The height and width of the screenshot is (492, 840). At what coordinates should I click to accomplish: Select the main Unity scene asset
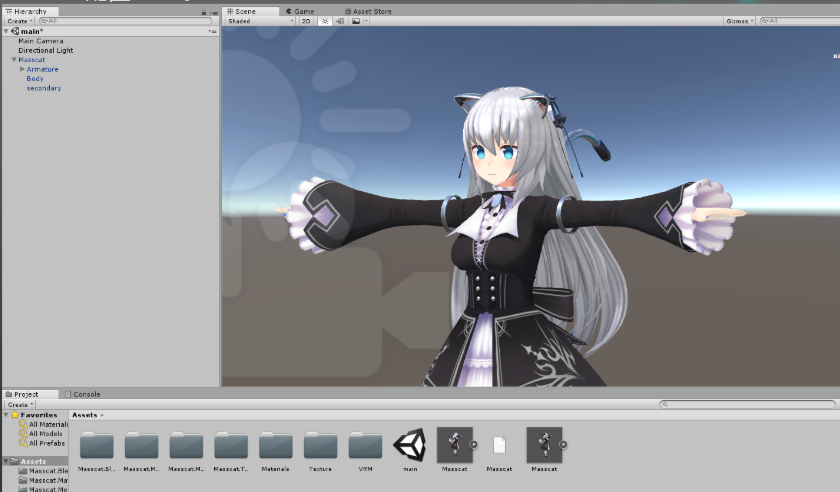pyautogui.click(x=410, y=445)
